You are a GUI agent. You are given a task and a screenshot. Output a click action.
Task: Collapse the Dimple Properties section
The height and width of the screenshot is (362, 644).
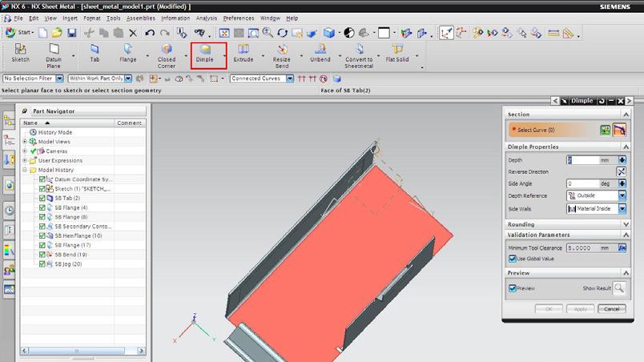point(626,147)
